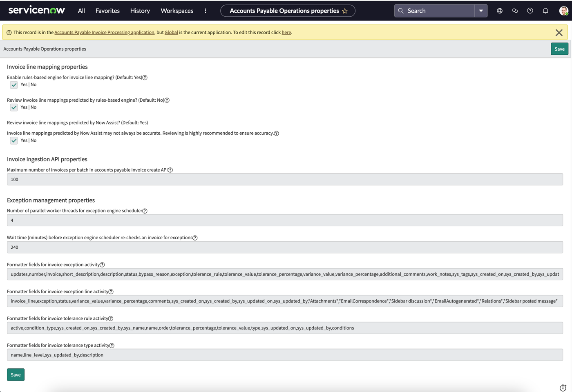Open the globe application scope picker
The width and height of the screenshot is (572, 392).
500,11
